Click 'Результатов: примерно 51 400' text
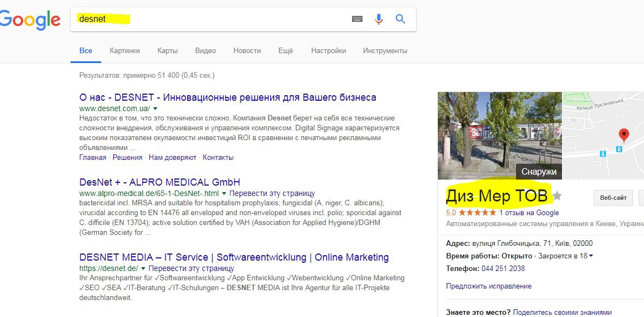Image resolution: width=644 pixels, height=317 pixels. tap(147, 75)
